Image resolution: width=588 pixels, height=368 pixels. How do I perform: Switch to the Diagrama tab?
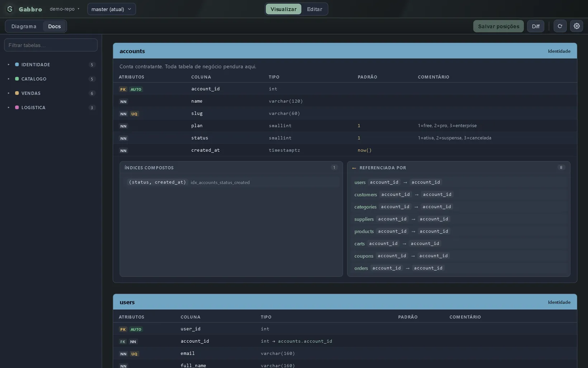24,26
